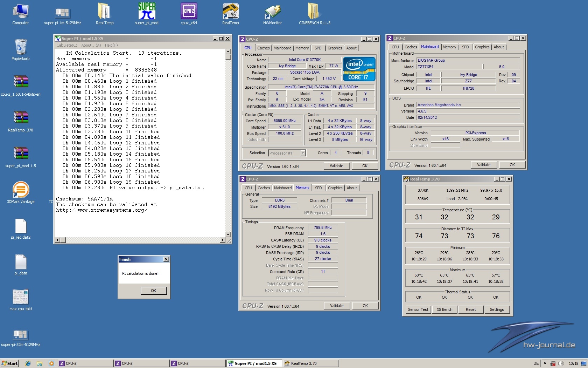Open the Start menu
Viewport: 588px width, 368px height.
tap(10, 363)
